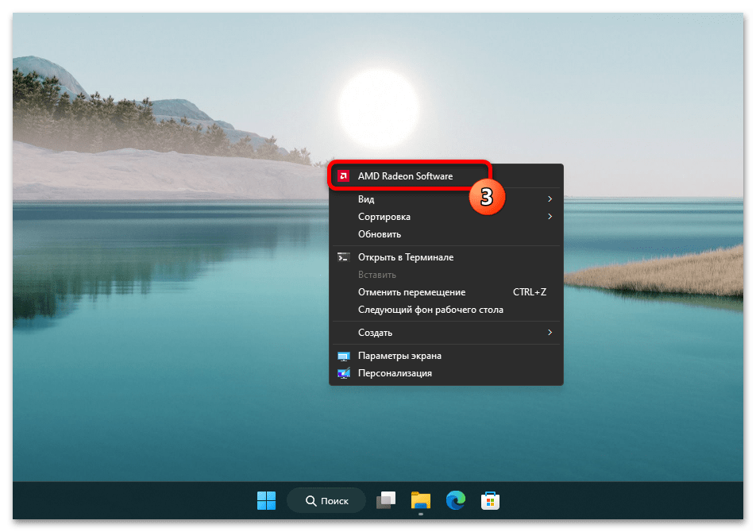Click the AMD logo icon in context menu

tap(343, 176)
